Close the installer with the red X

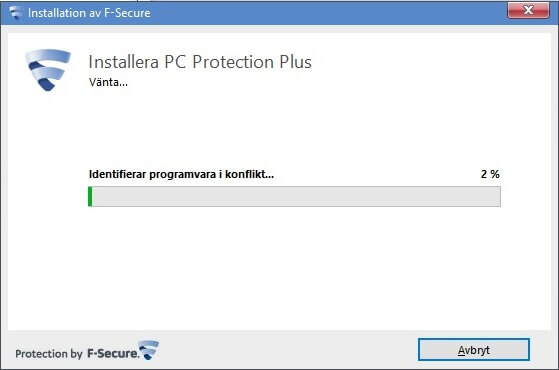(528, 10)
